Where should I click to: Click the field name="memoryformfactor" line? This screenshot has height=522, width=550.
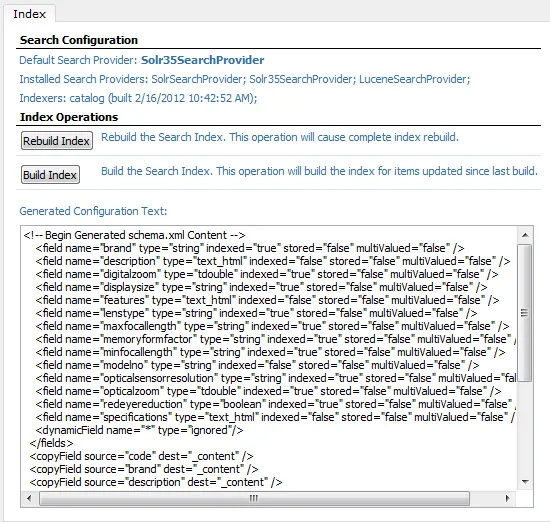(x=276, y=339)
